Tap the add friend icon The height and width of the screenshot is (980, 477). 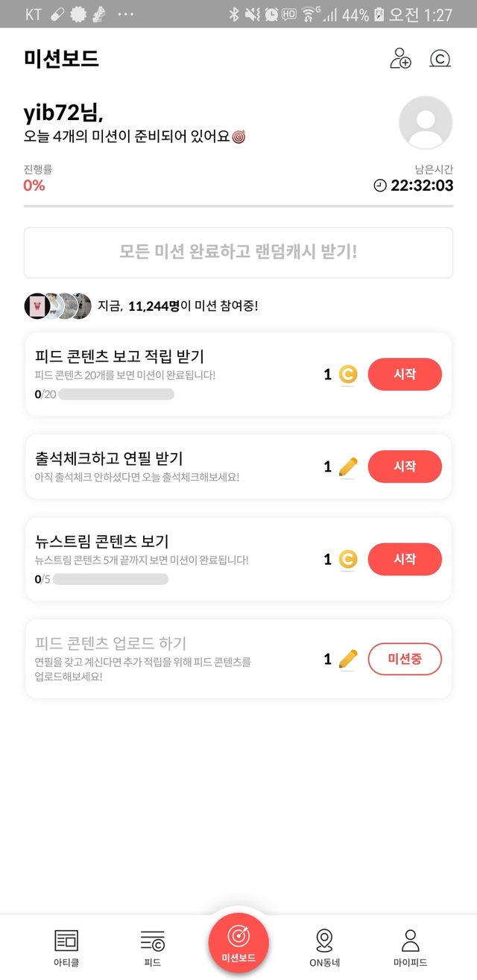pyautogui.click(x=400, y=58)
